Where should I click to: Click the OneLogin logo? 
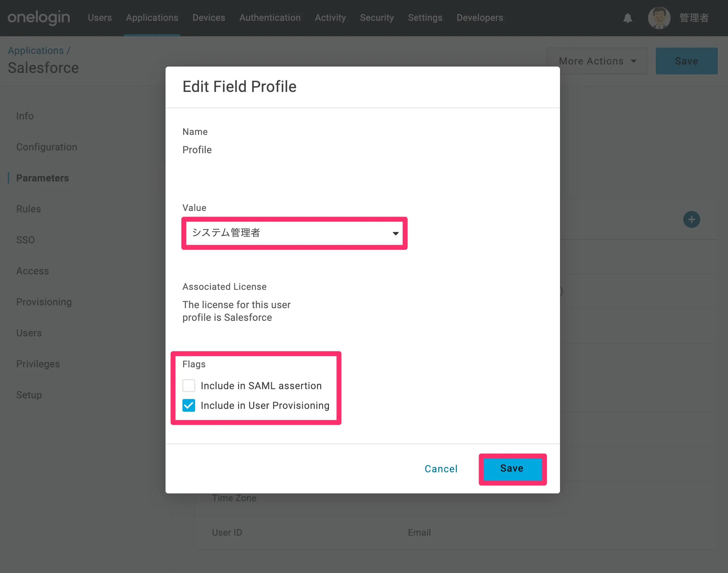coord(39,18)
